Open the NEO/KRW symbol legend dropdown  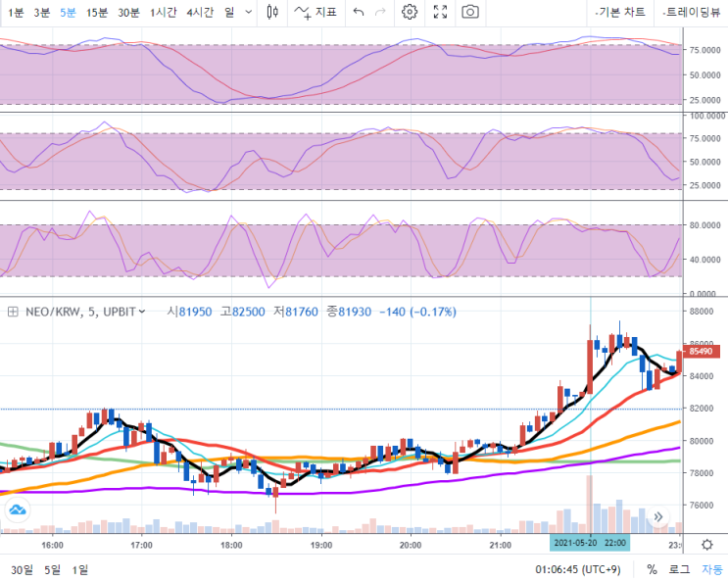pyautogui.click(x=142, y=312)
